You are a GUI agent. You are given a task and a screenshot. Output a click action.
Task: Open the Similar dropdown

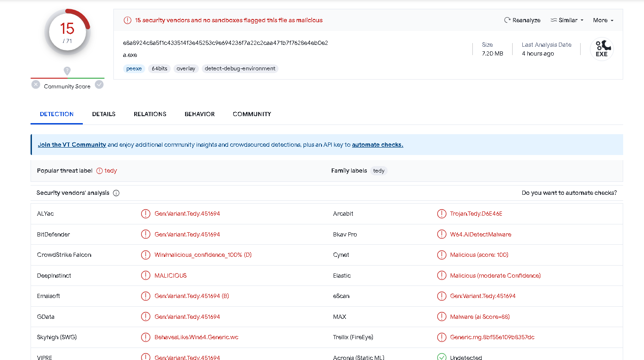(x=567, y=20)
